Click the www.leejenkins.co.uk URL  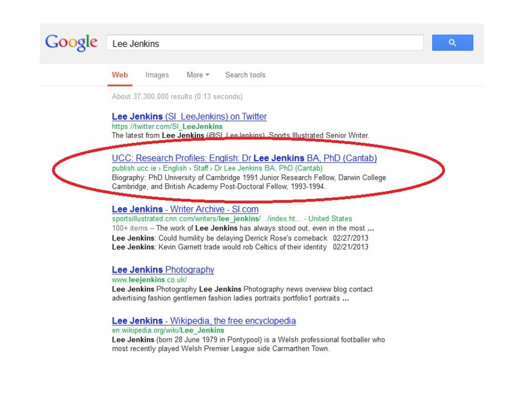(149, 280)
